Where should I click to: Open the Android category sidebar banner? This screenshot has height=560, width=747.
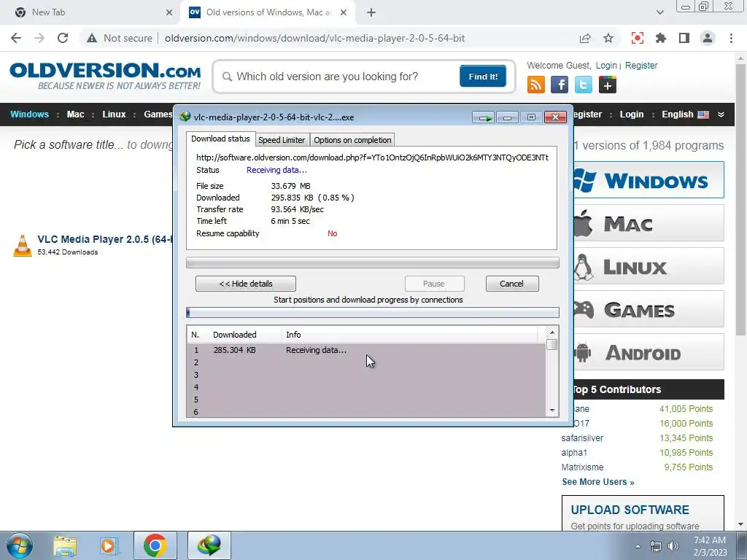pyautogui.click(x=649, y=352)
